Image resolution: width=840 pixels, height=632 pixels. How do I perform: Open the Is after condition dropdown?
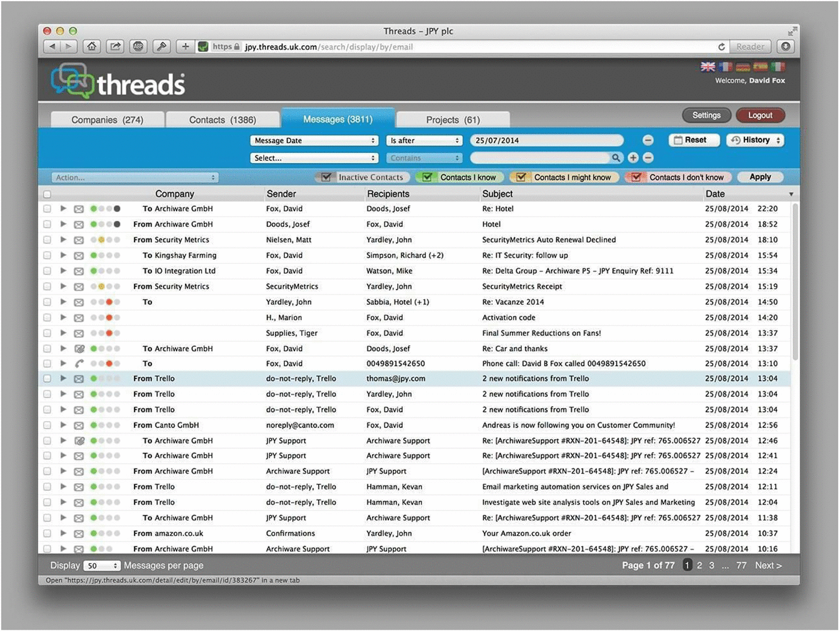tap(424, 140)
